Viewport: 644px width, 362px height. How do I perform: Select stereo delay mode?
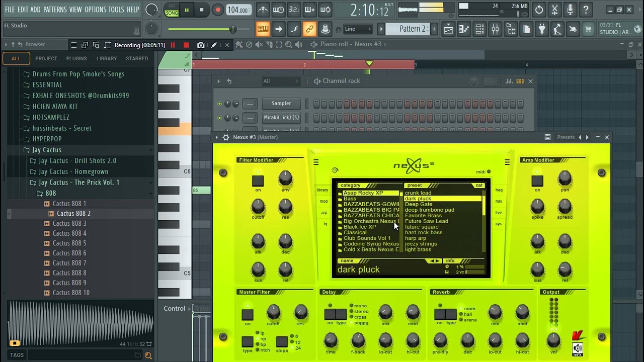pyautogui.click(x=358, y=312)
